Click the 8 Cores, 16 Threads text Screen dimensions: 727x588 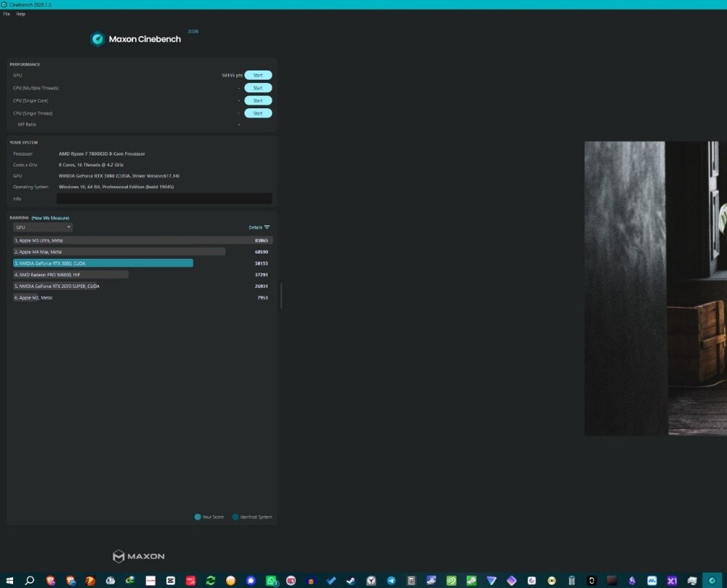pos(91,165)
